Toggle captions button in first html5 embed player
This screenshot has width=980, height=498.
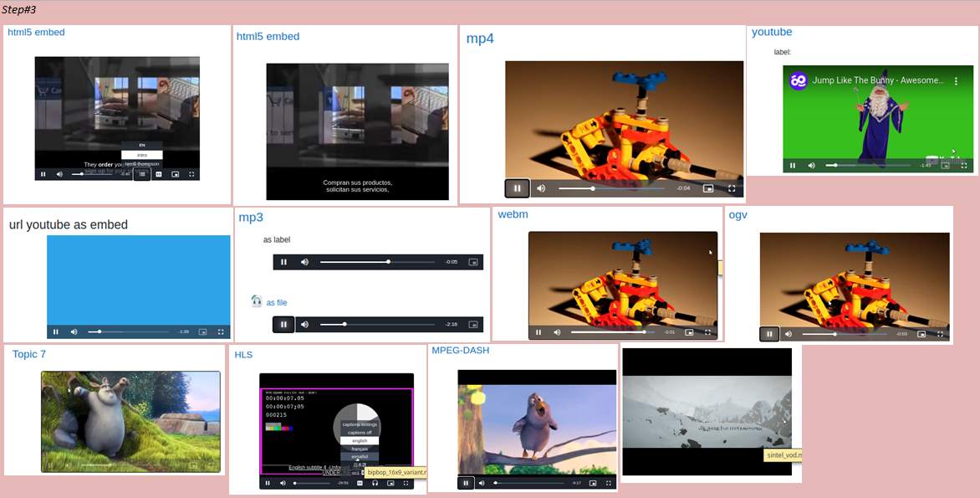tap(159, 175)
